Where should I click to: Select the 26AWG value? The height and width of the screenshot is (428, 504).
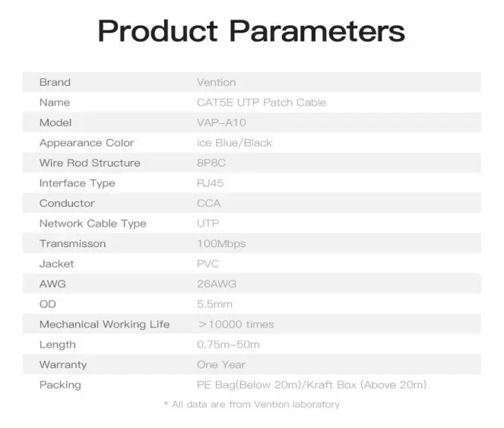pos(217,284)
